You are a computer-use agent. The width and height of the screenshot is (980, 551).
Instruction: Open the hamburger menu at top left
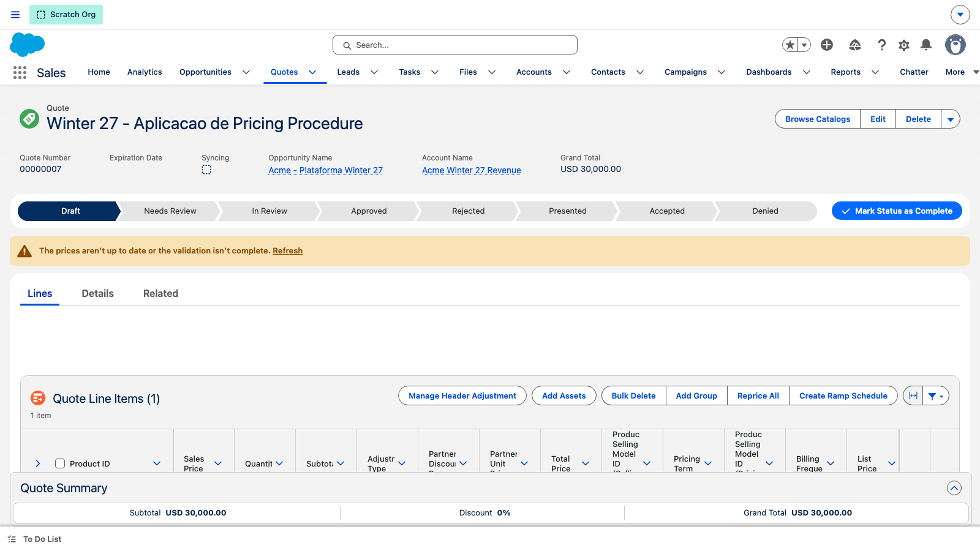pyautogui.click(x=15, y=15)
